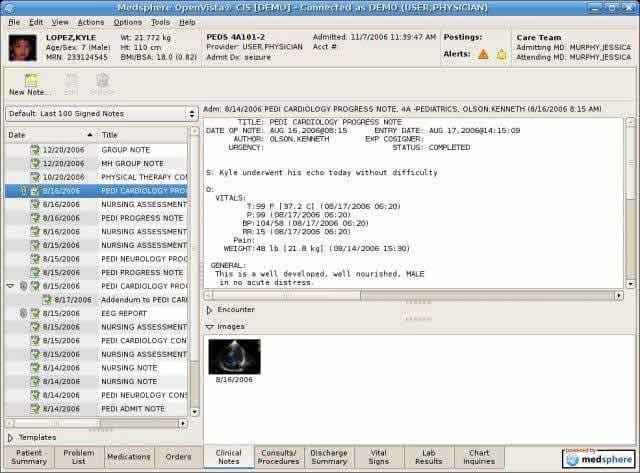Switch to Orders tab

pyautogui.click(x=178, y=457)
